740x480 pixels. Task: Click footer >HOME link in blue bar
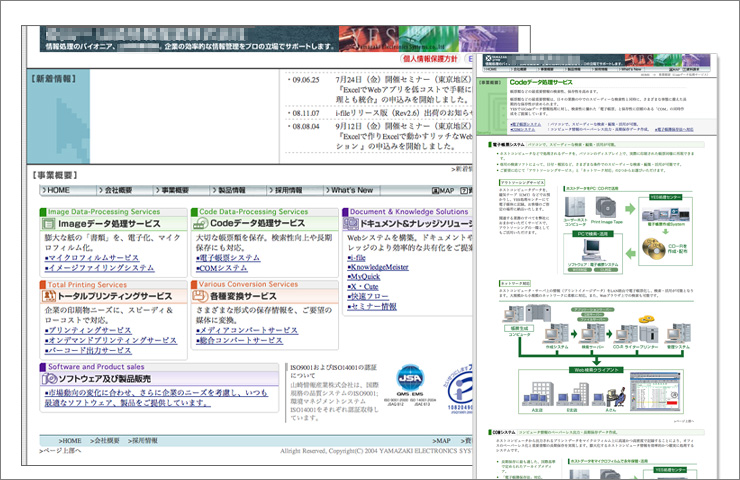(70, 440)
